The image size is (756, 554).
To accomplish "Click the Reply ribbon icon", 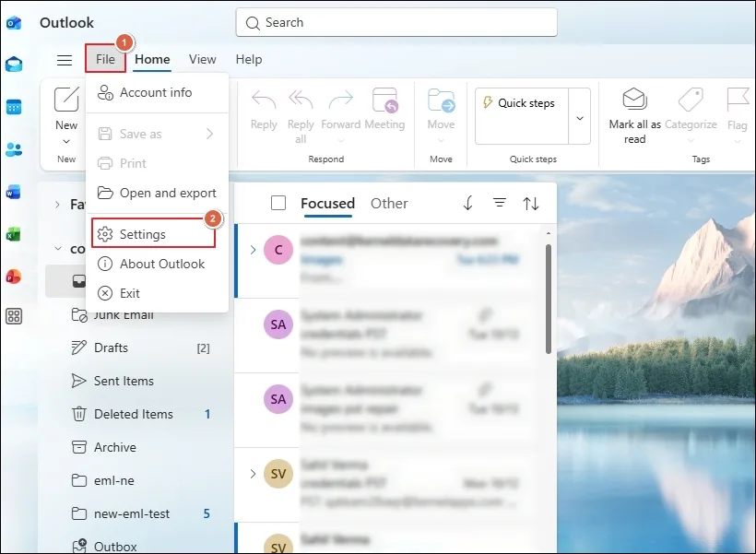I will (x=264, y=100).
